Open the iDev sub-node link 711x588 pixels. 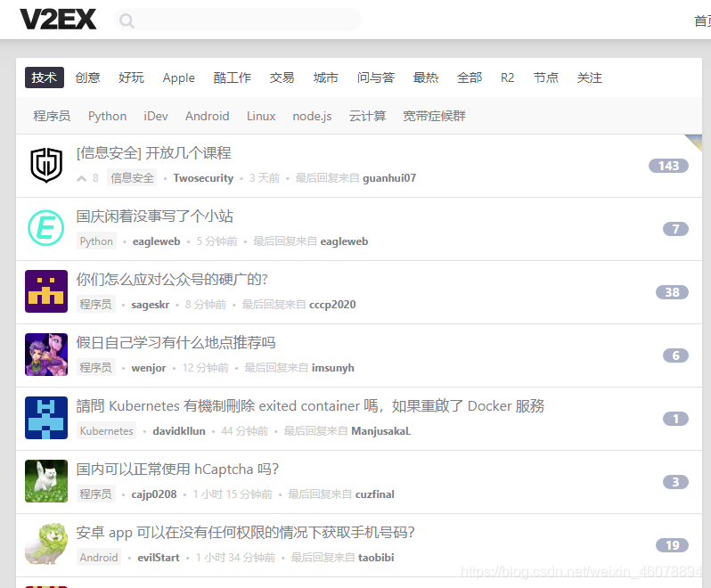(x=156, y=116)
